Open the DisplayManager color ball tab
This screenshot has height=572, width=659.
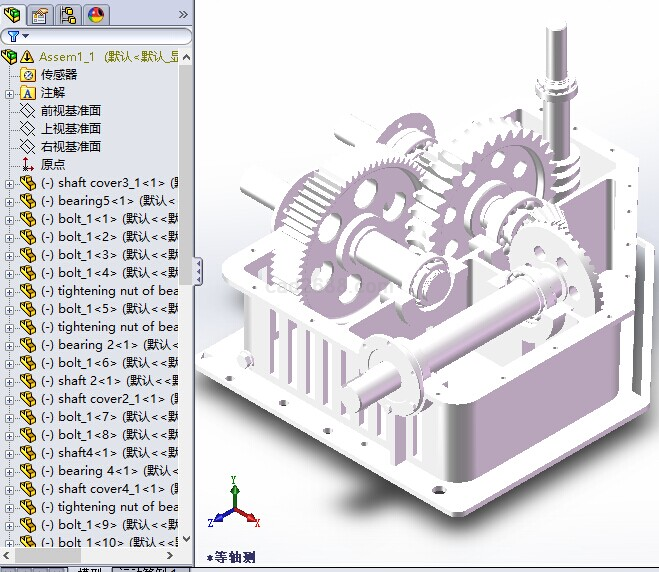click(96, 14)
